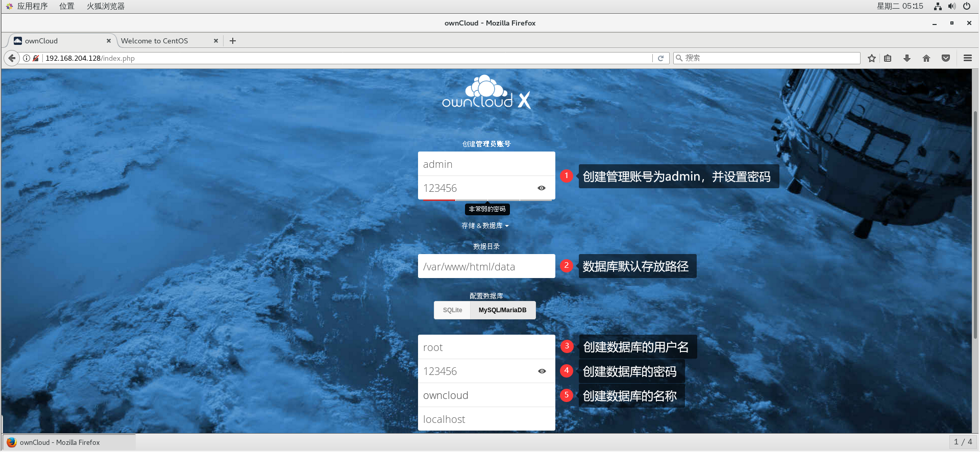
Task: Open a new tab with plus button
Action: click(233, 41)
